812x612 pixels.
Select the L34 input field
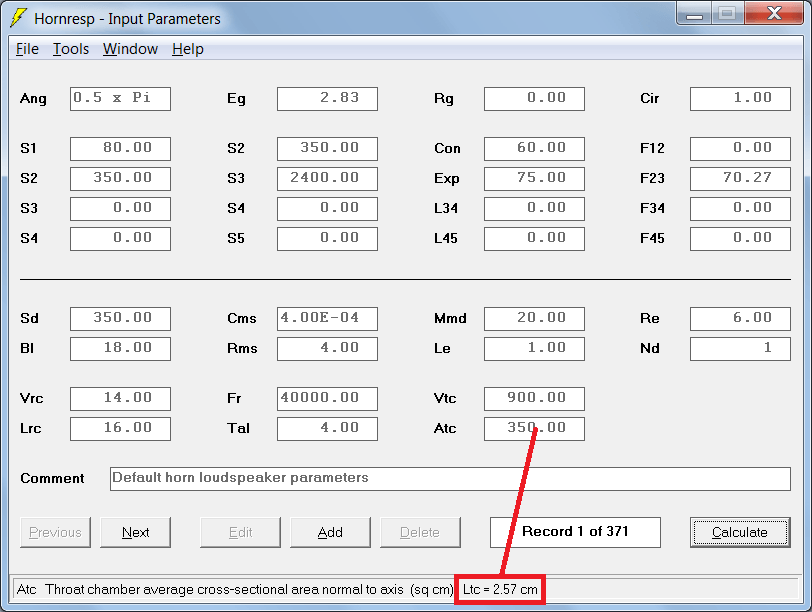[534, 209]
